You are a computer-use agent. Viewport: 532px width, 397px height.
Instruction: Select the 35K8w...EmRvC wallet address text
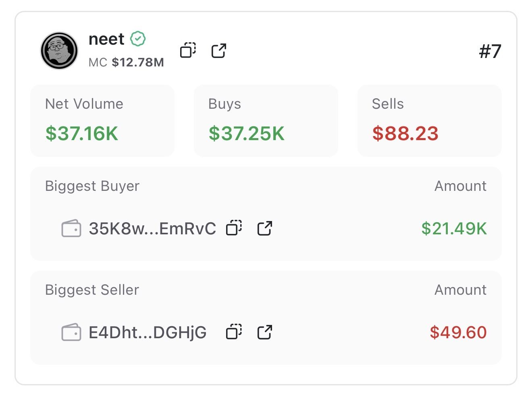tap(152, 228)
